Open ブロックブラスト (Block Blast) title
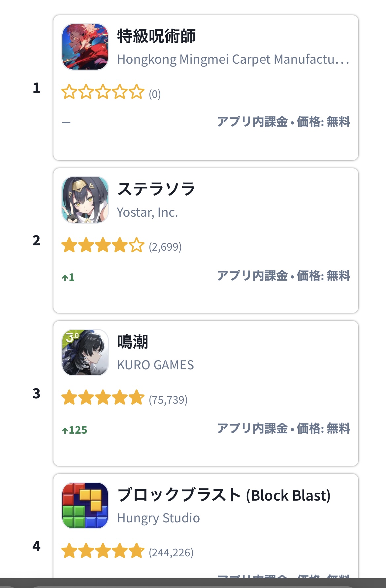The height and width of the screenshot is (588, 386). 224,495
